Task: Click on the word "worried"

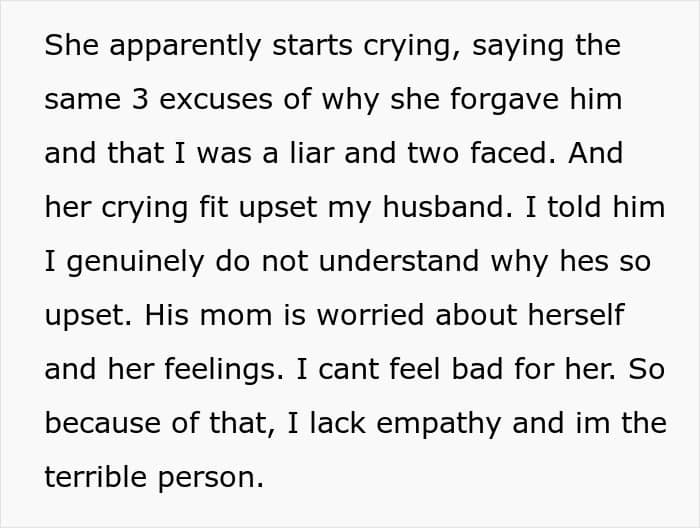Action: [x=357, y=315]
